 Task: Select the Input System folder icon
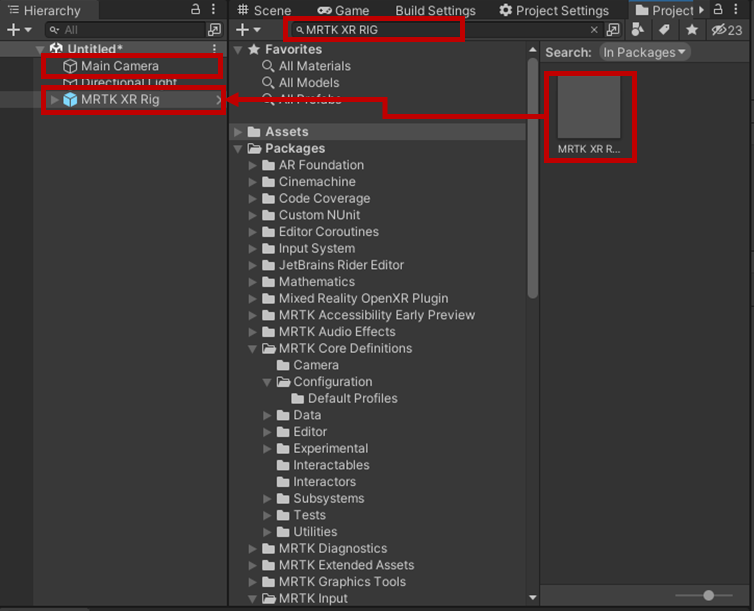click(x=268, y=249)
